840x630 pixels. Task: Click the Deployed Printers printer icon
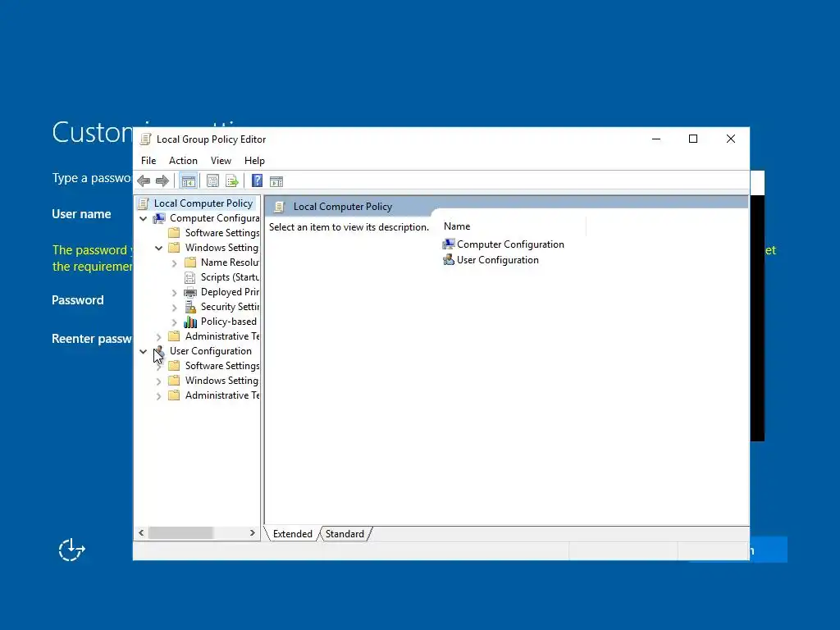coord(190,292)
